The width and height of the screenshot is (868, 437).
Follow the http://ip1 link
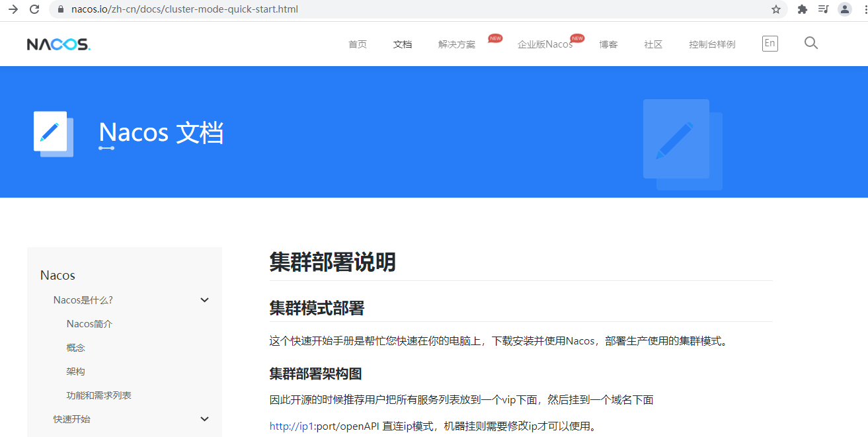click(291, 426)
